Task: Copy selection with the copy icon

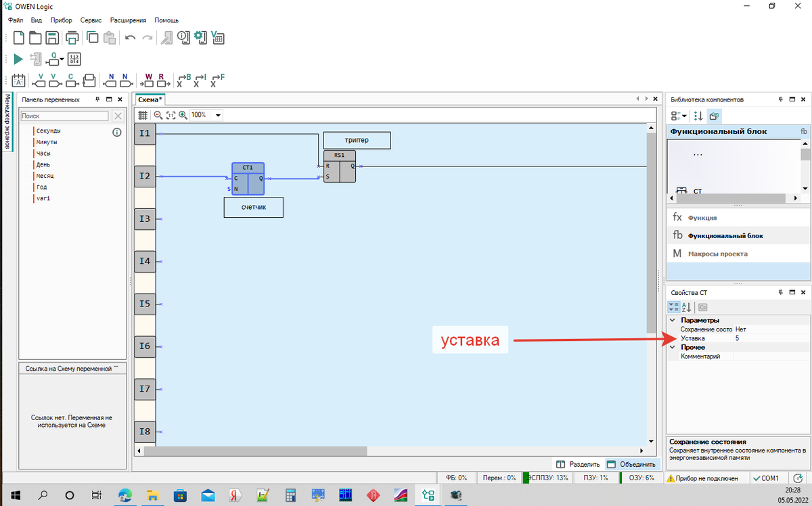Action: 93,37
